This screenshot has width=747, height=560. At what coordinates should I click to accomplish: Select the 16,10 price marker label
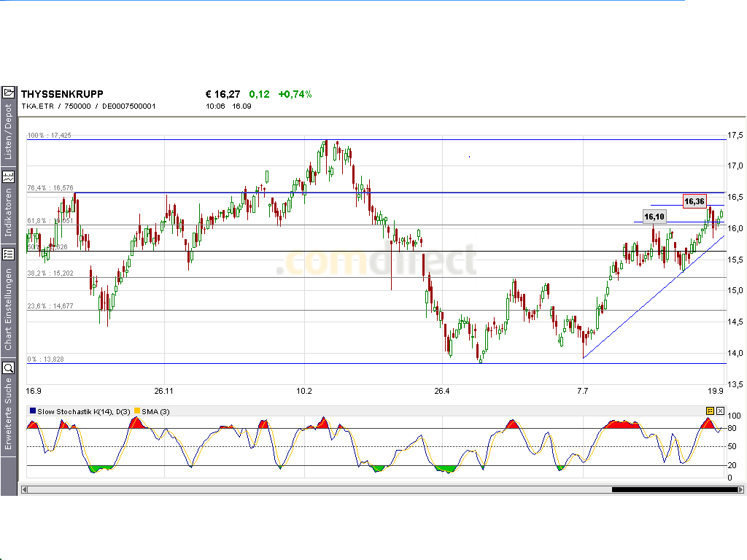coord(654,216)
